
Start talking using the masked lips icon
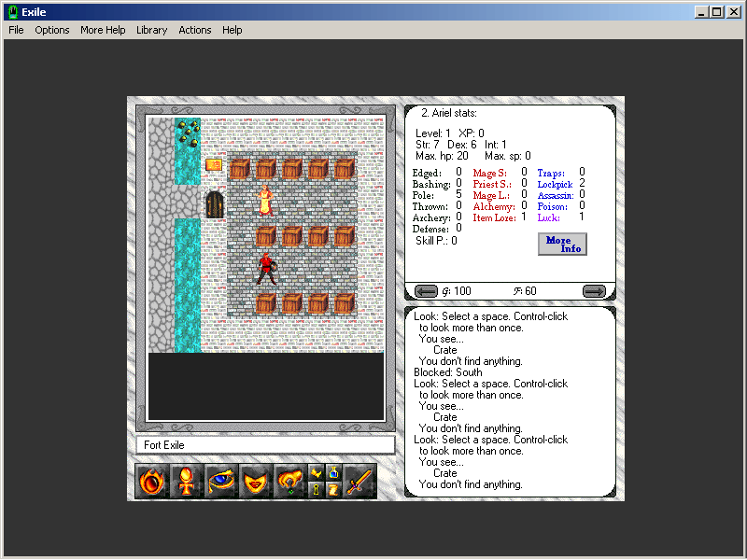pyautogui.click(x=256, y=482)
